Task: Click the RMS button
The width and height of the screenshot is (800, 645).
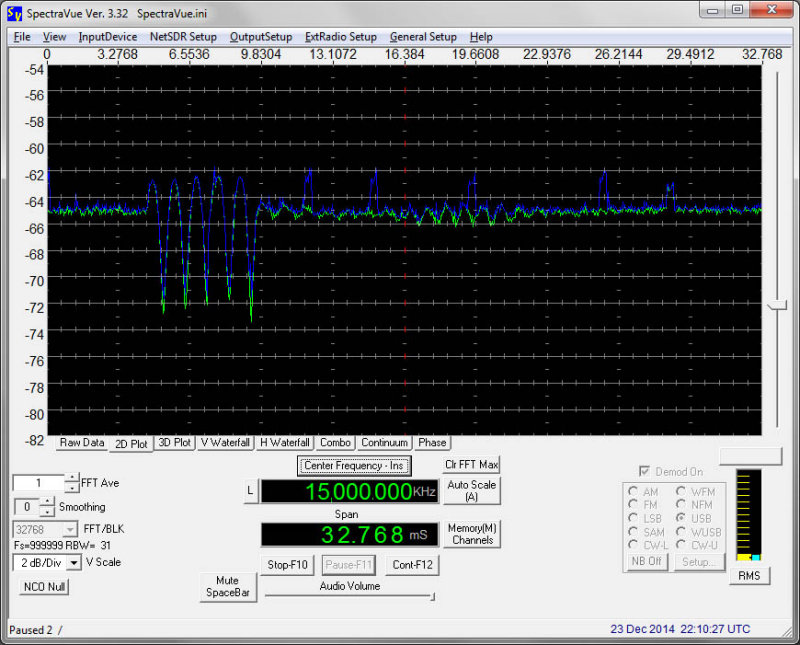Action: pyautogui.click(x=749, y=576)
